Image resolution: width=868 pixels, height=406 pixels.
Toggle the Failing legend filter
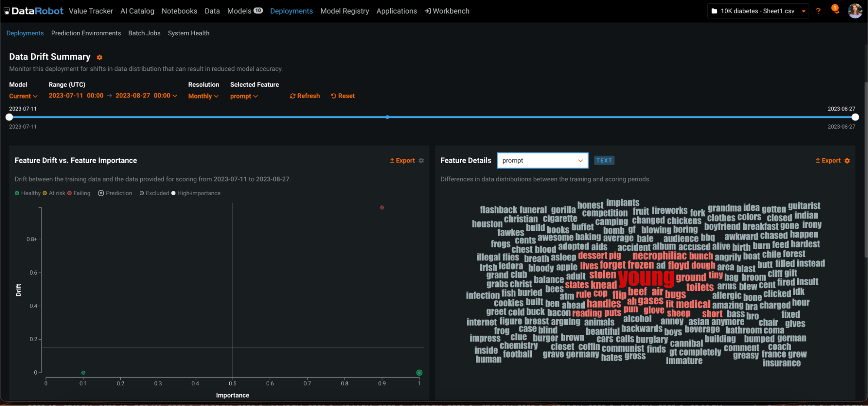(79, 193)
